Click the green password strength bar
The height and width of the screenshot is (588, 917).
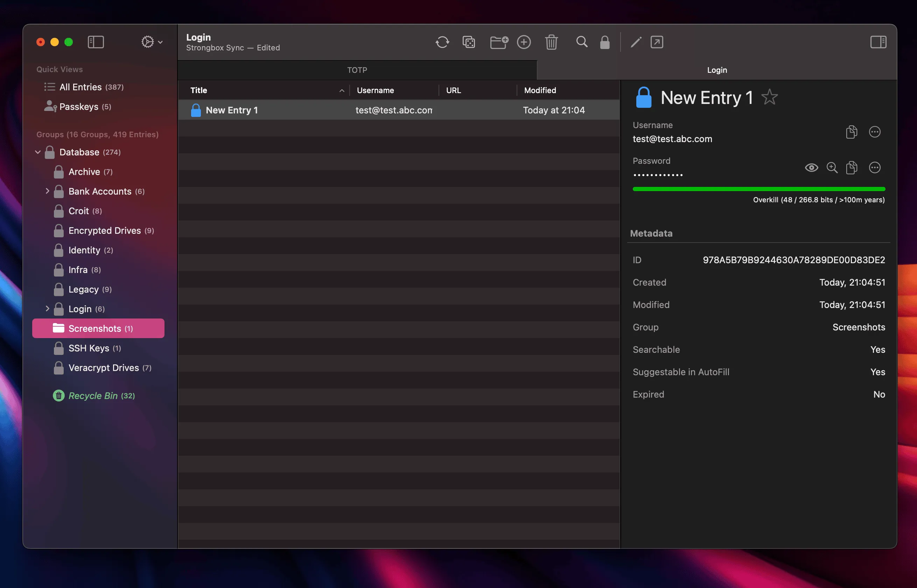[x=758, y=189]
